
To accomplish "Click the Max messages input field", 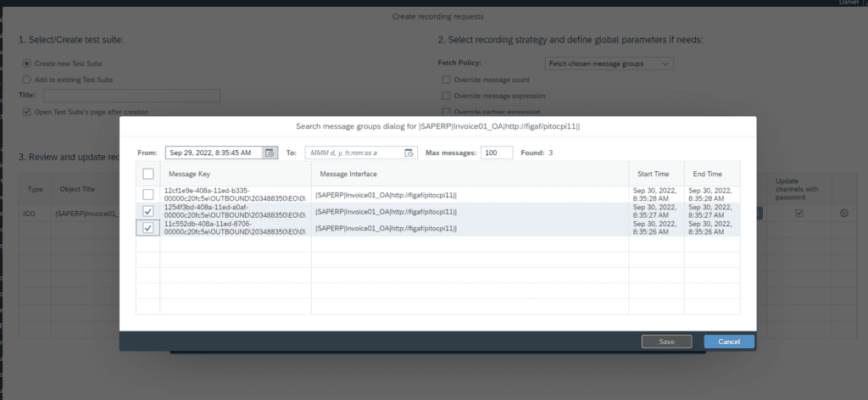I will tap(497, 153).
